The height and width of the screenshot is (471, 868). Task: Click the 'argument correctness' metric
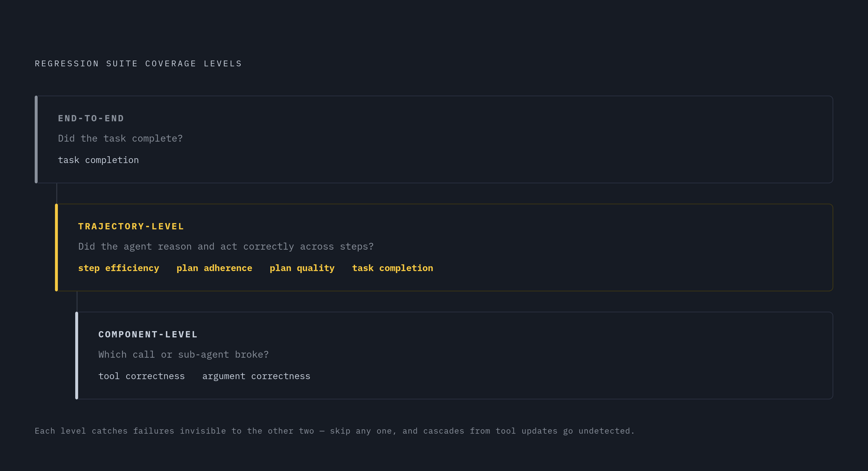coord(257,376)
